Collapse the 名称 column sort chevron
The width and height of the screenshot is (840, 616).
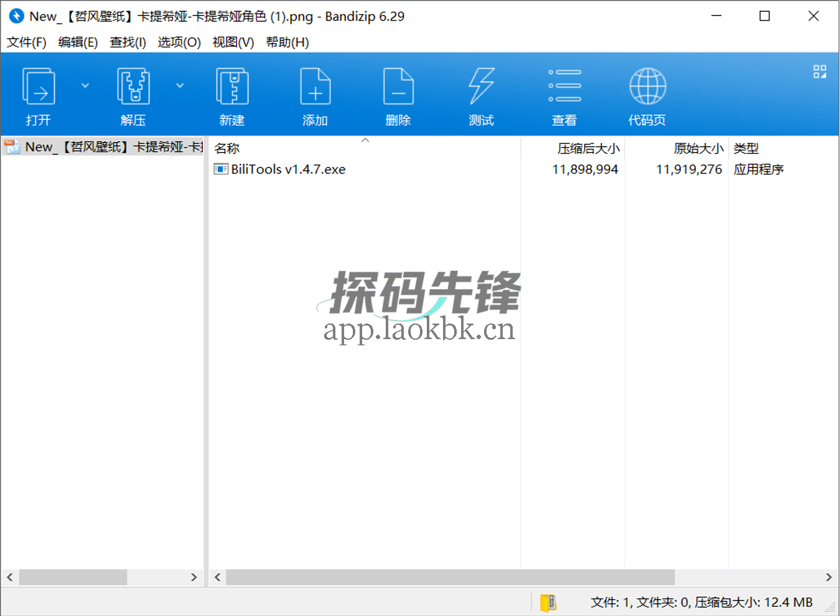[x=366, y=139]
